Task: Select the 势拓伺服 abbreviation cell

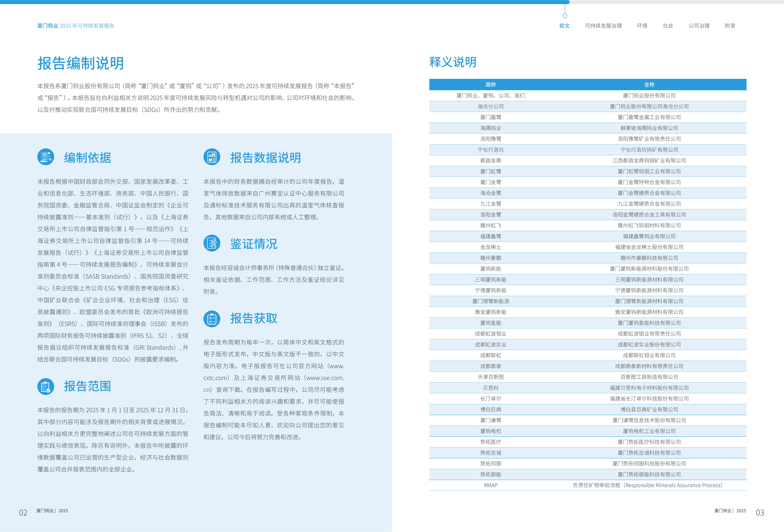Action: [491, 464]
